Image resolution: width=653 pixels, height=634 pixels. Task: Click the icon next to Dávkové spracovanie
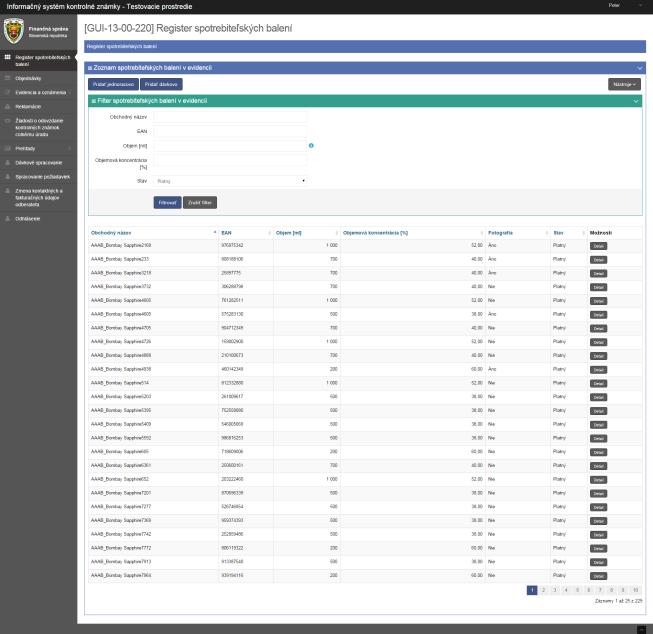pos(7,162)
